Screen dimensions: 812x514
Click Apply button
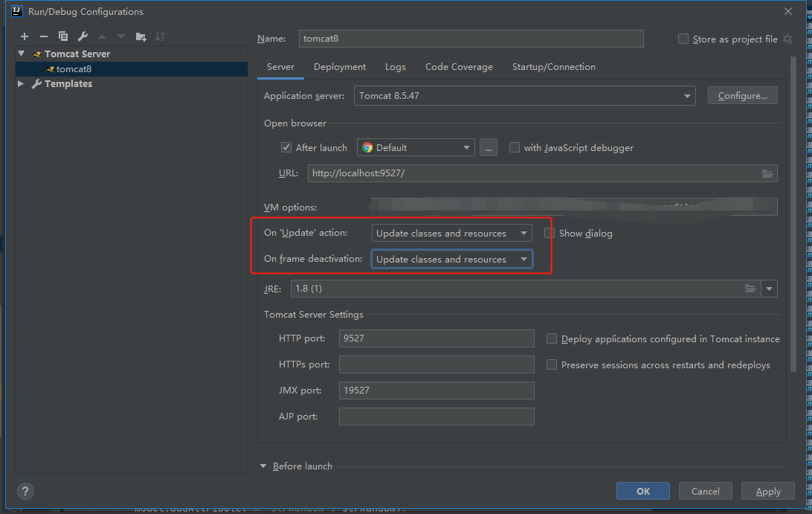click(768, 491)
